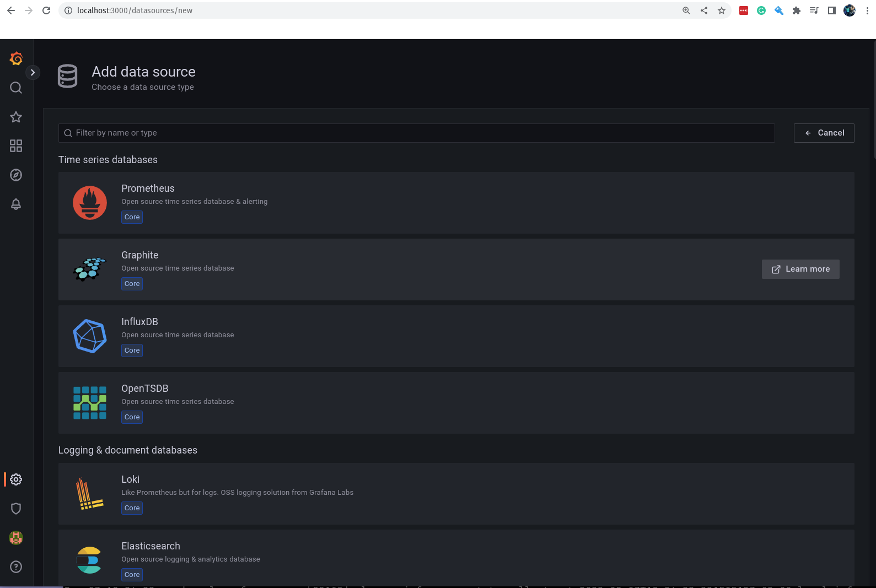The width and height of the screenshot is (876, 588).
Task: Open the browser three-dot menu
Action: pos(867,10)
